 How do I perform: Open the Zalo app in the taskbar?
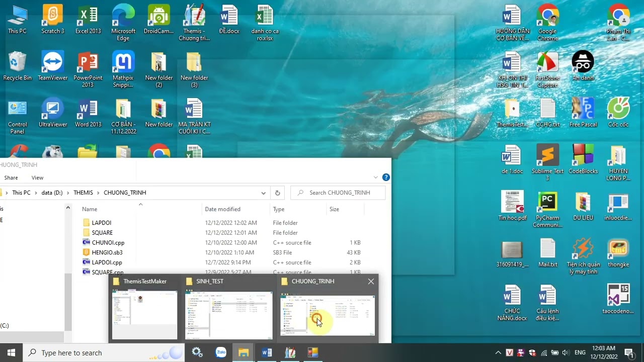tap(220, 352)
